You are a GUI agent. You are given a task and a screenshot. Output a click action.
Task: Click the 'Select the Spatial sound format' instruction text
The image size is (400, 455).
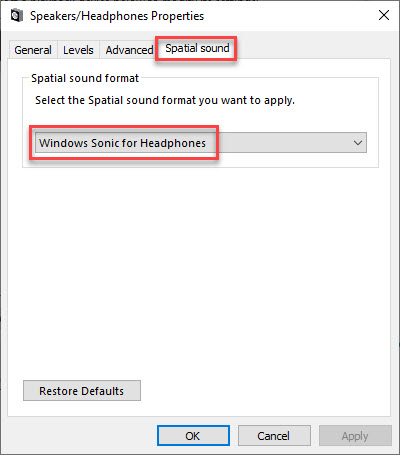[165, 100]
